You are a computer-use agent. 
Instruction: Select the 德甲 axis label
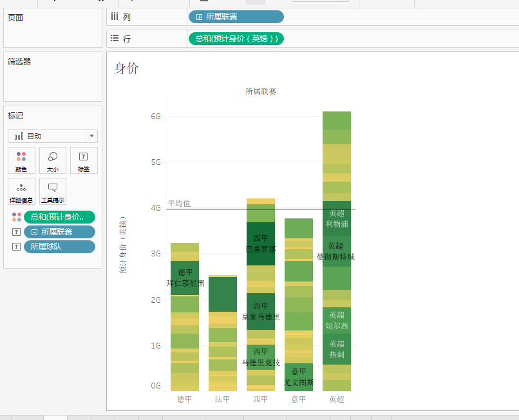pyautogui.click(x=184, y=399)
